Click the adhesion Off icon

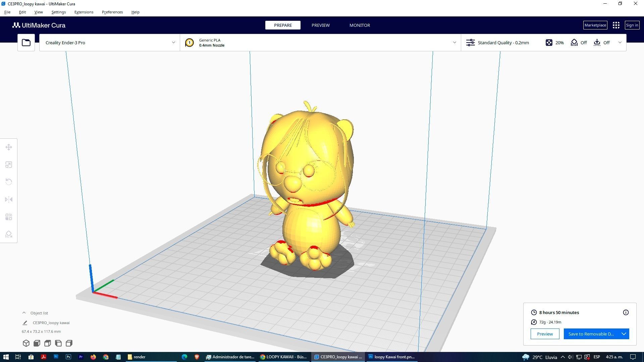pyautogui.click(x=597, y=43)
